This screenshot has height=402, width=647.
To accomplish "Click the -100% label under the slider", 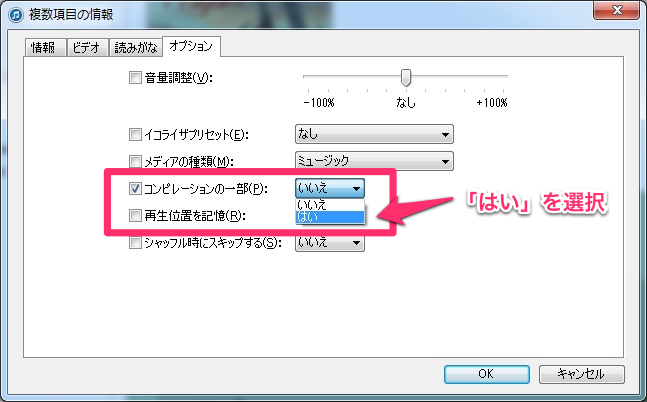I will point(319,102).
